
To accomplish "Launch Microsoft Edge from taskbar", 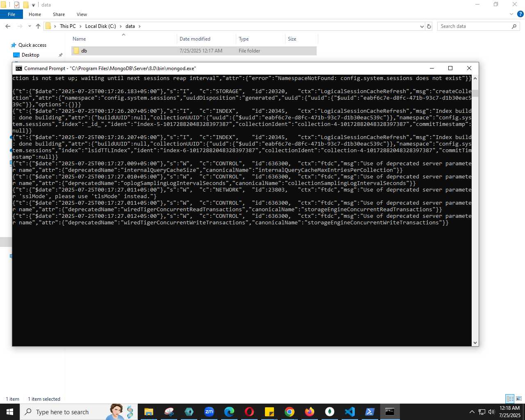I will [229, 412].
